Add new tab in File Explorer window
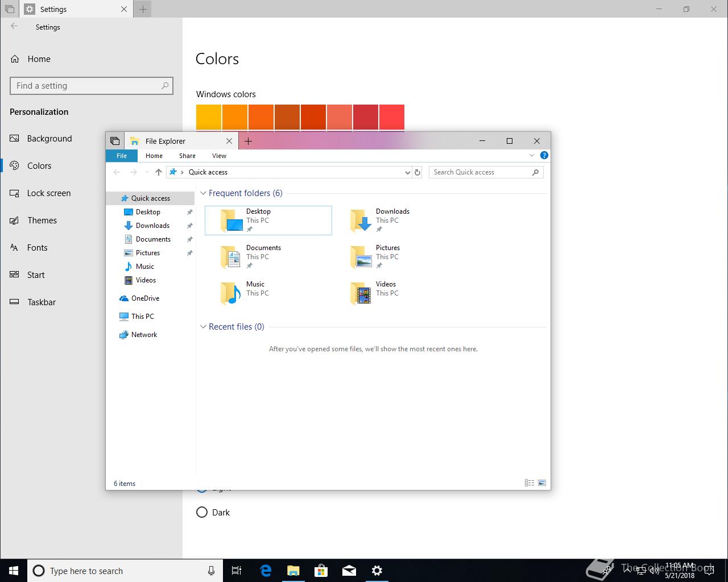 [x=248, y=141]
